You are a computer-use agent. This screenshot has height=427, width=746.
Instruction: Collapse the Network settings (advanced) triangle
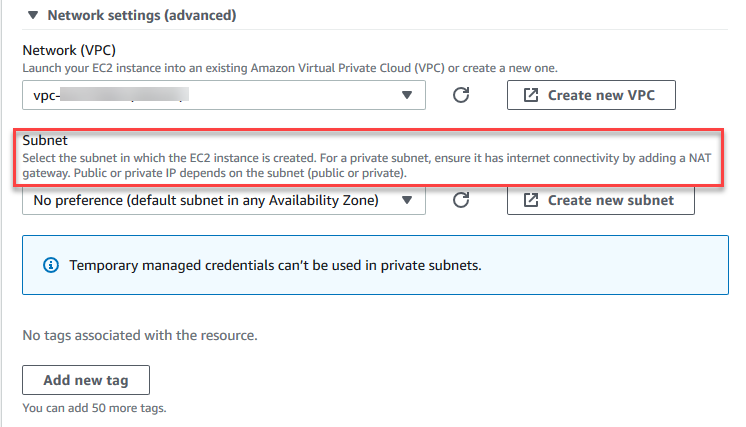pyautogui.click(x=33, y=15)
